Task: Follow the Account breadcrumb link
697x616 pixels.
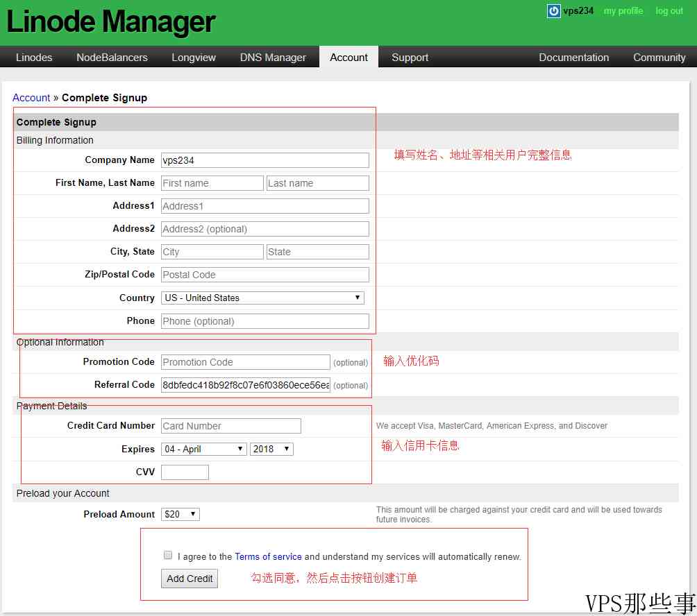Action: click(31, 98)
